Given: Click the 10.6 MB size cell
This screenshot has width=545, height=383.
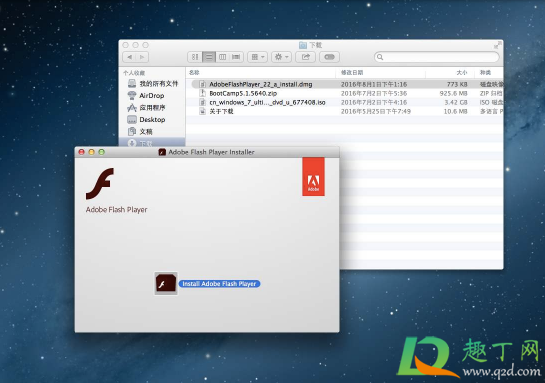Looking at the screenshot, I should click(455, 111).
